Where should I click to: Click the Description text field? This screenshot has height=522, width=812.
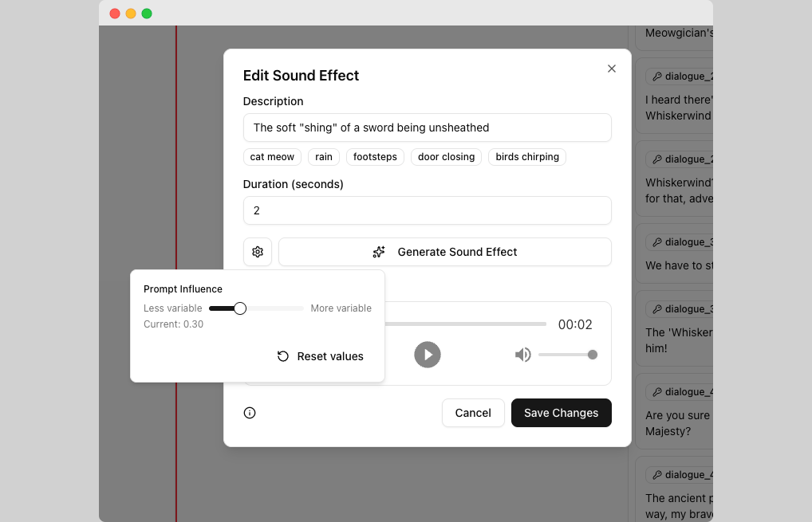tap(428, 128)
